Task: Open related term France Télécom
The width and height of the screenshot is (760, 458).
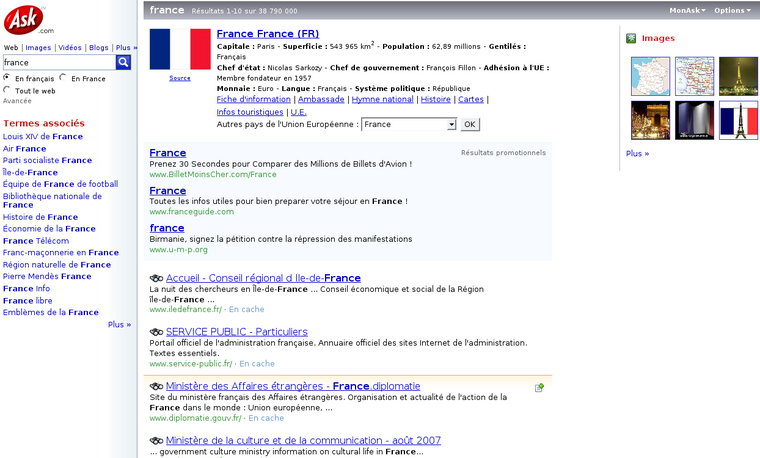Action: coord(36,241)
